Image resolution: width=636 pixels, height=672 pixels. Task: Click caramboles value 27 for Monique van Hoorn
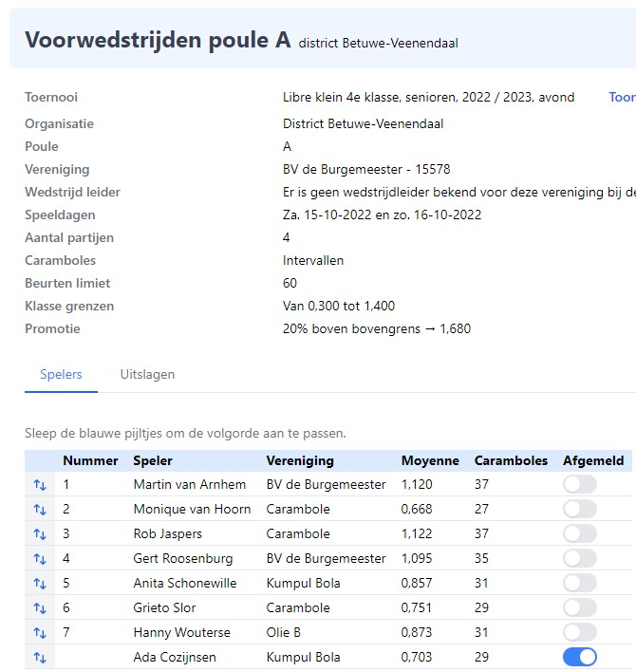tap(481, 509)
